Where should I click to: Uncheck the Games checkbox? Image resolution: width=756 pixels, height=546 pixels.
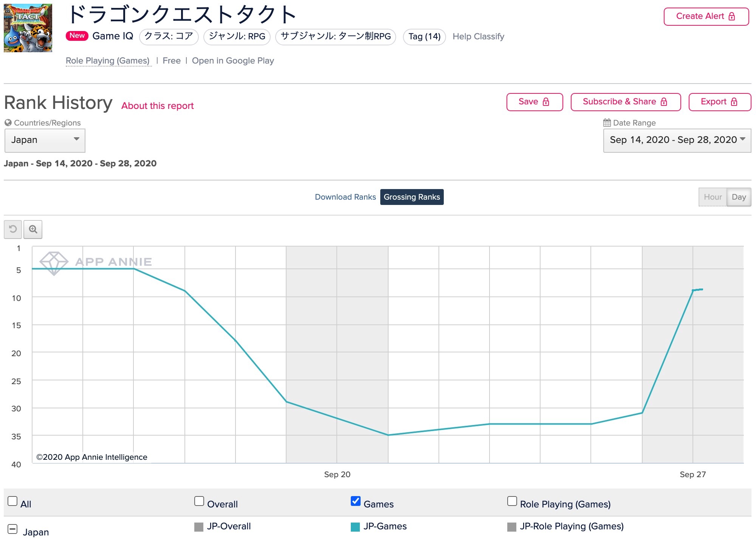(x=356, y=501)
